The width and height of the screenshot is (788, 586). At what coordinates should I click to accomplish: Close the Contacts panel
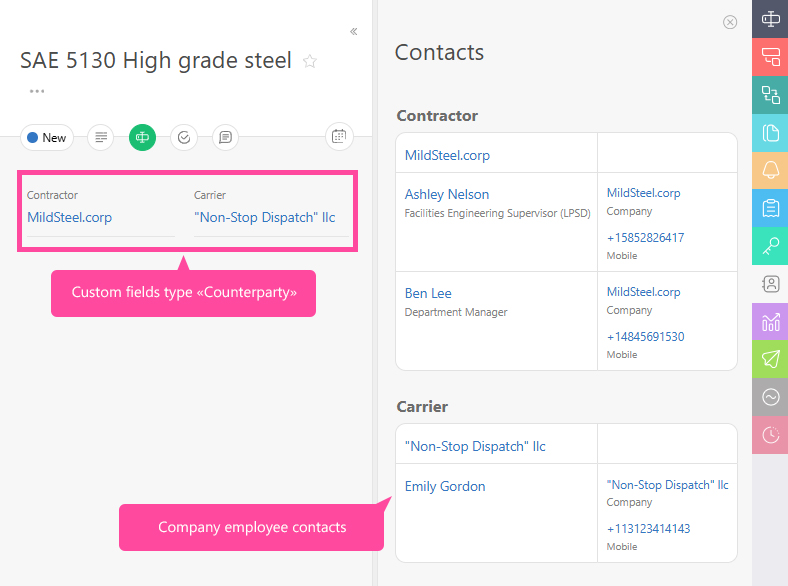point(730,22)
